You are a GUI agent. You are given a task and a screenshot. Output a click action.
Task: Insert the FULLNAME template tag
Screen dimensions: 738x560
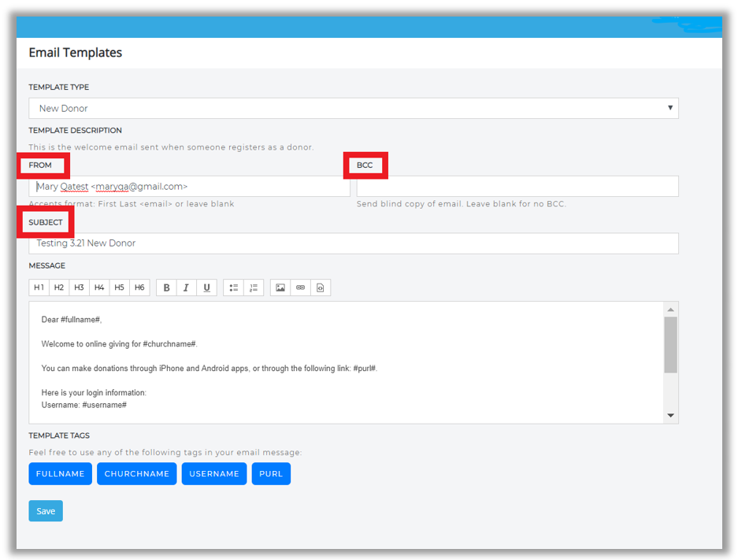[60, 474]
